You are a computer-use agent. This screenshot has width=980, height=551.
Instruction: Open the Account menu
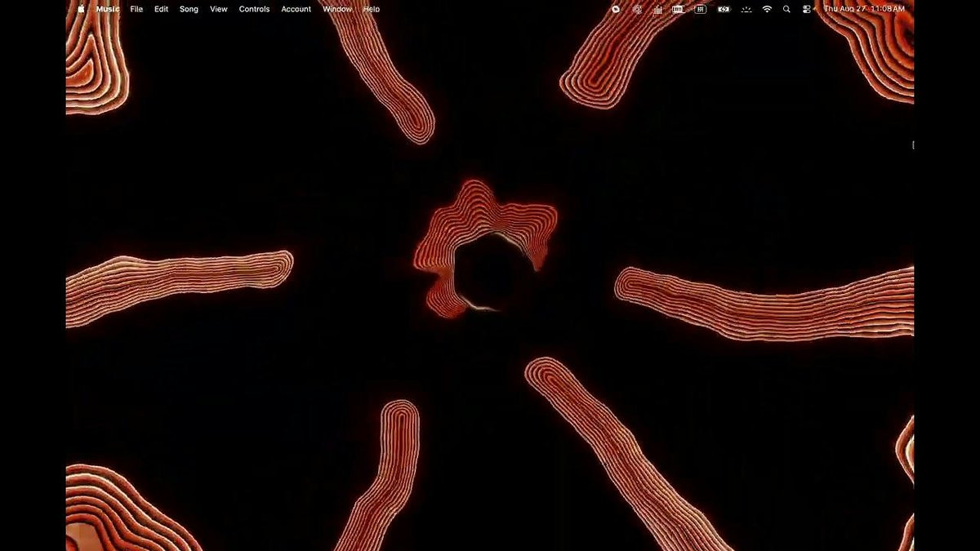[296, 9]
